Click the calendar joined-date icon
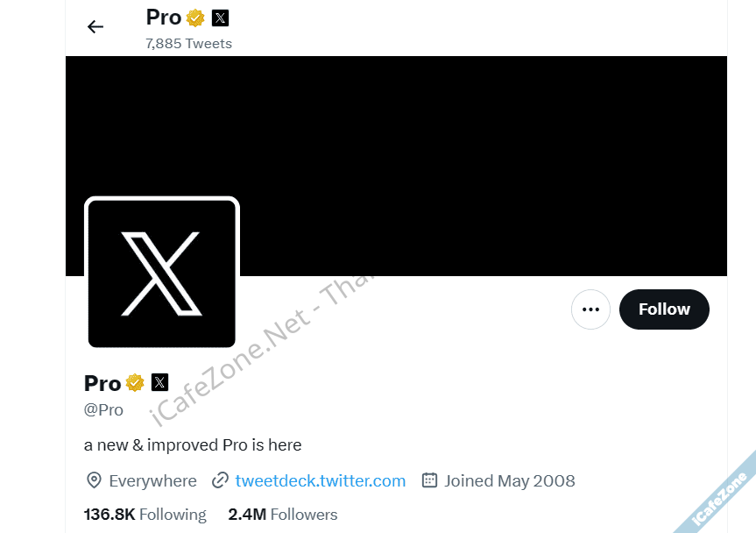This screenshot has width=756, height=533. pyautogui.click(x=429, y=480)
